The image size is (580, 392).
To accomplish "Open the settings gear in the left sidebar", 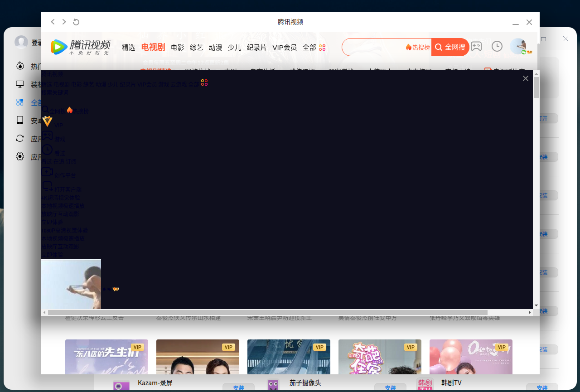I will click(x=19, y=156).
